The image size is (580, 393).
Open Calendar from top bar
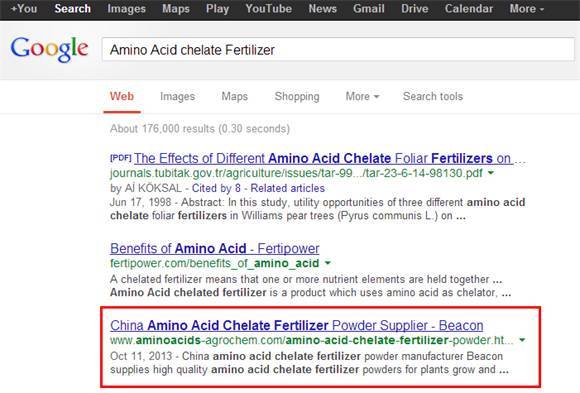click(x=469, y=9)
